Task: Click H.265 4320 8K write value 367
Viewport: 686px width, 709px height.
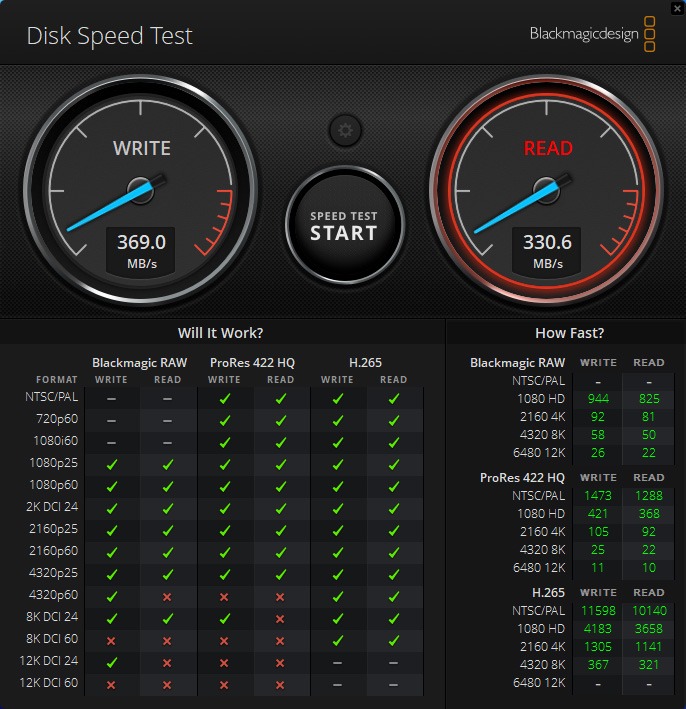Action: (x=598, y=665)
